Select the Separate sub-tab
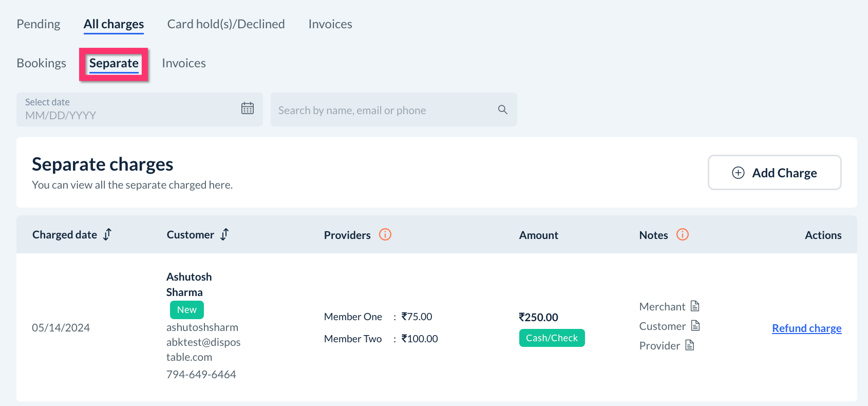The width and height of the screenshot is (868, 406). coord(114,64)
